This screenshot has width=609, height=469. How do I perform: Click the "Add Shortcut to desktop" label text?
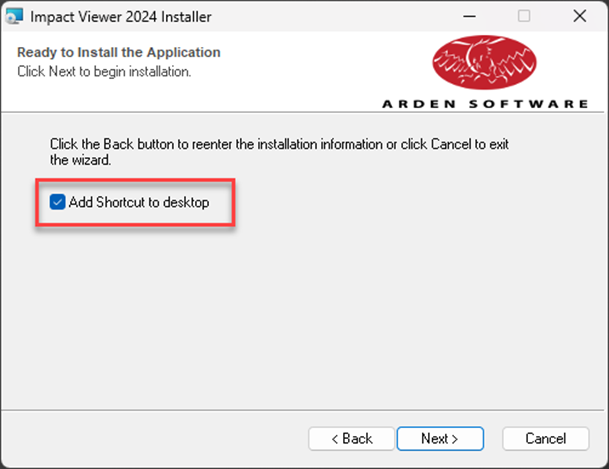pyautogui.click(x=139, y=202)
